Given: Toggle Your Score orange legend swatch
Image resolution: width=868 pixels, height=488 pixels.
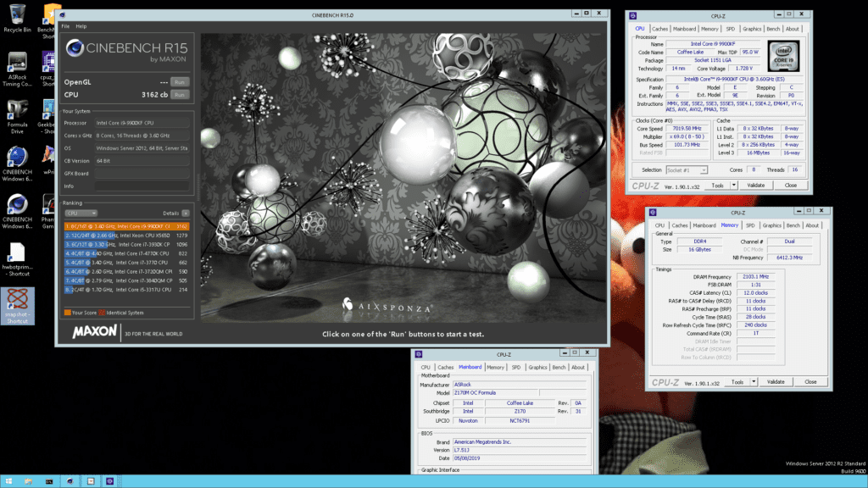Looking at the screenshot, I should tap(68, 313).
